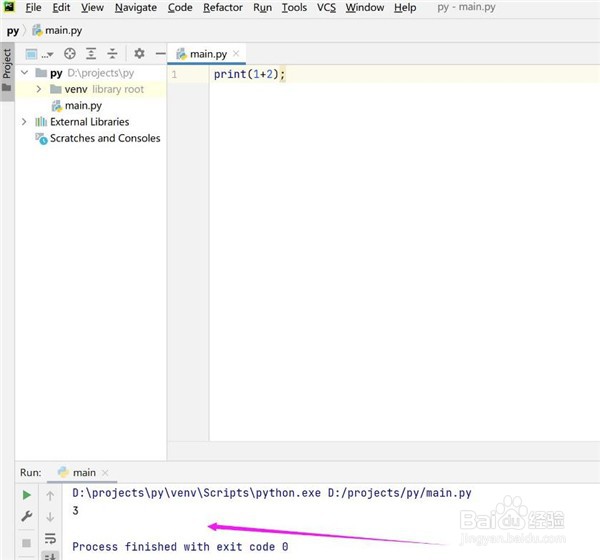Select main.py in the project tree

[x=77, y=106]
